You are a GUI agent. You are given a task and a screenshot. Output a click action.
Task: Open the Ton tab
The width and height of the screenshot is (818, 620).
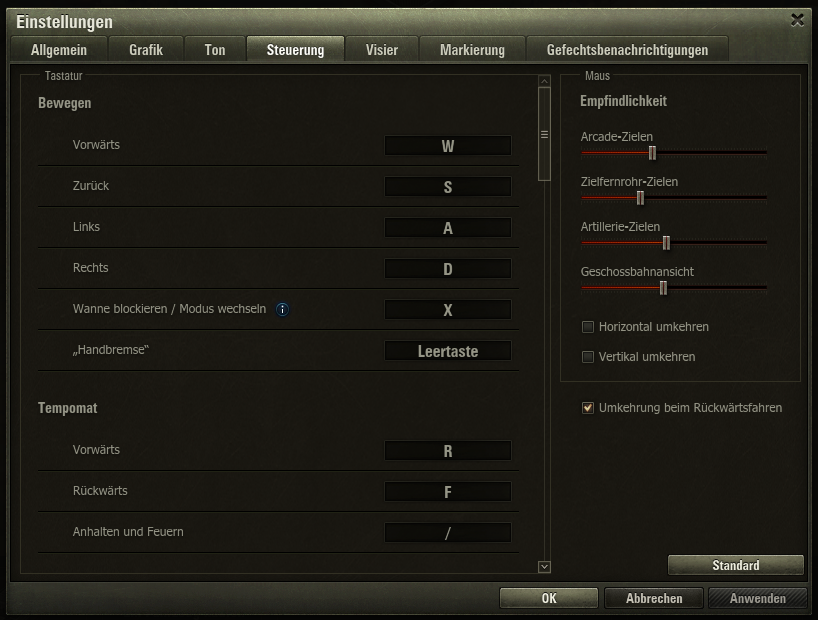(x=215, y=50)
